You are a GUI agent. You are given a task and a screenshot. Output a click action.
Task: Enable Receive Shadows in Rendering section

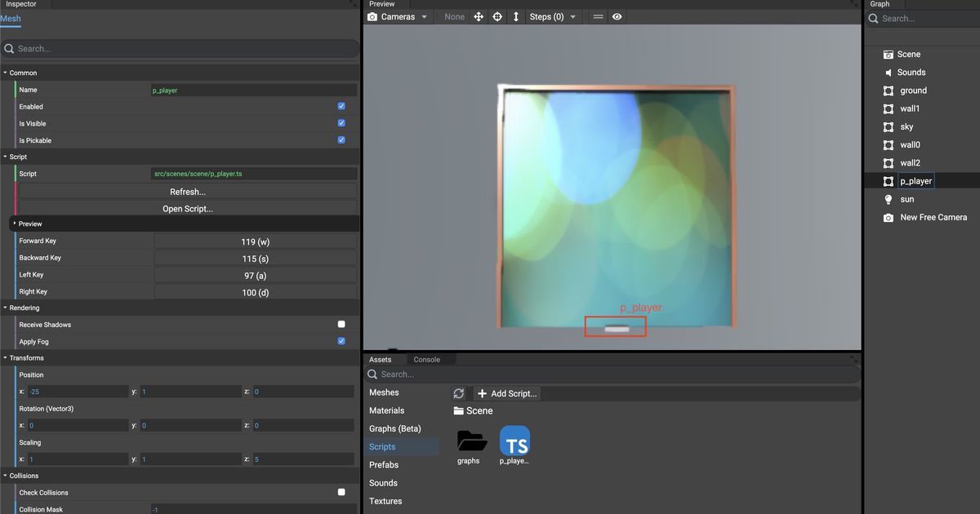tap(341, 324)
